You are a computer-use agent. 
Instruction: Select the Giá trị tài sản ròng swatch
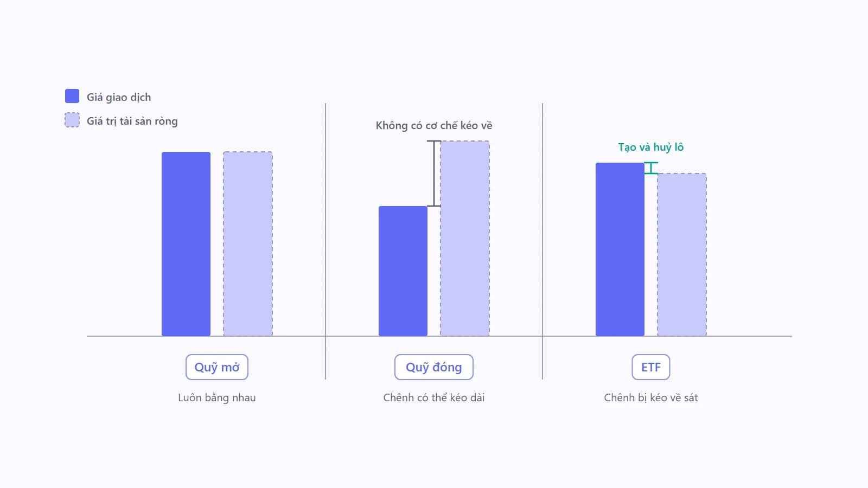(x=72, y=120)
